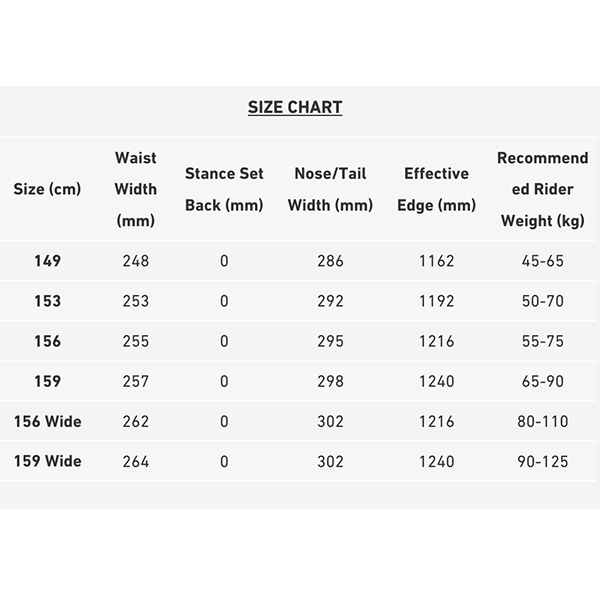Click the Stance Set Back (mm) header
This screenshot has height=600, width=600.
pyautogui.click(x=224, y=189)
